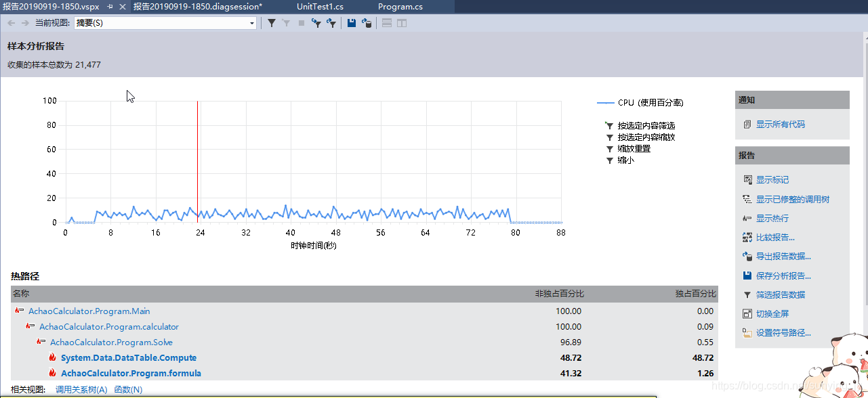Image resolution: width=868 pixels, height=398 pixels.
Task: Click the blue save report toolbar icon
Action: click(352, 23)
